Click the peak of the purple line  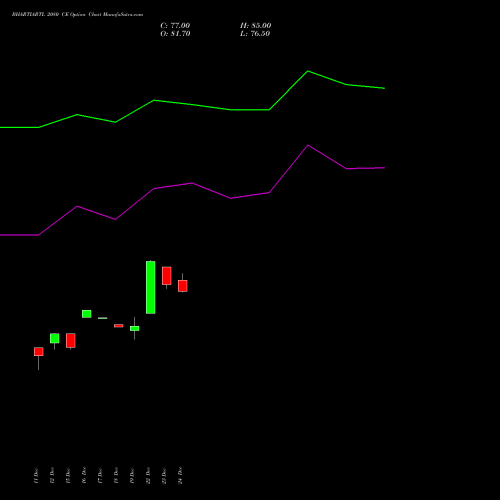click(308, 145)
